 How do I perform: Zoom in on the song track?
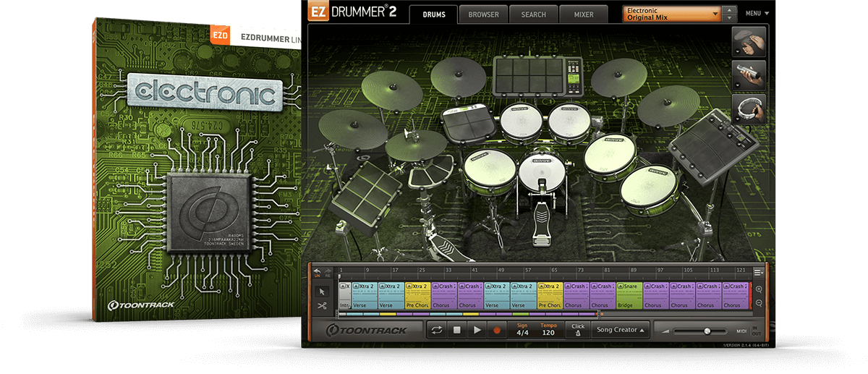(759, 290)
